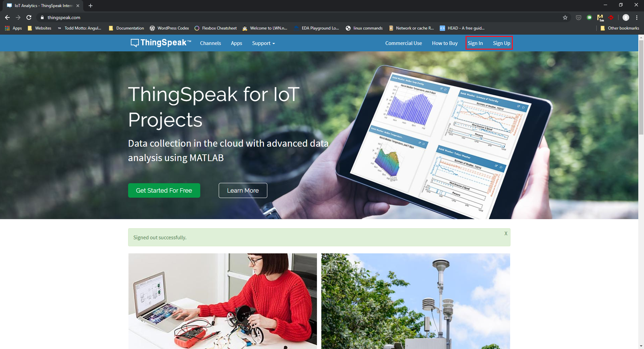644x349 pixels.
Task: Click the yellow extension icon with badge
Action: click(x=600, y=17)
